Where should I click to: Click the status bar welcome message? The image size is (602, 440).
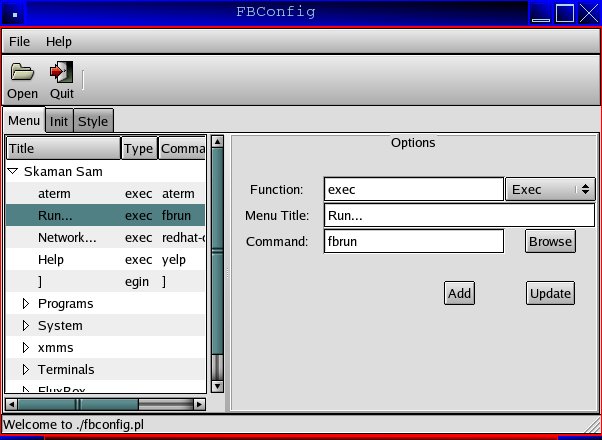point(73,425)
